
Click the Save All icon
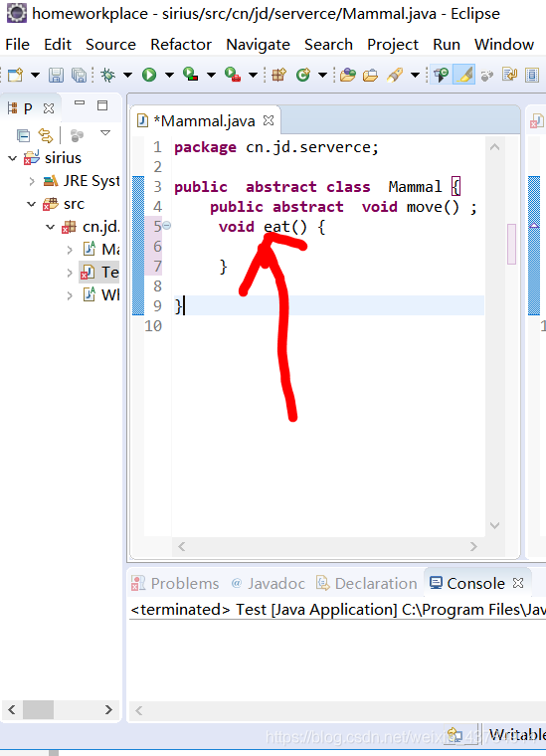[79, 75]
